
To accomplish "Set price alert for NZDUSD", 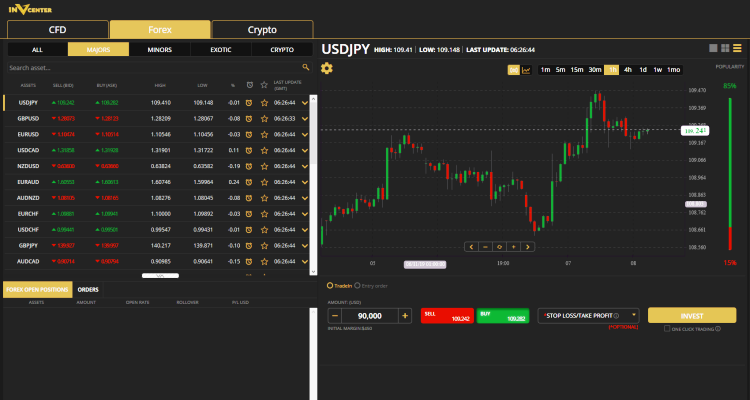I will [249, 166].
